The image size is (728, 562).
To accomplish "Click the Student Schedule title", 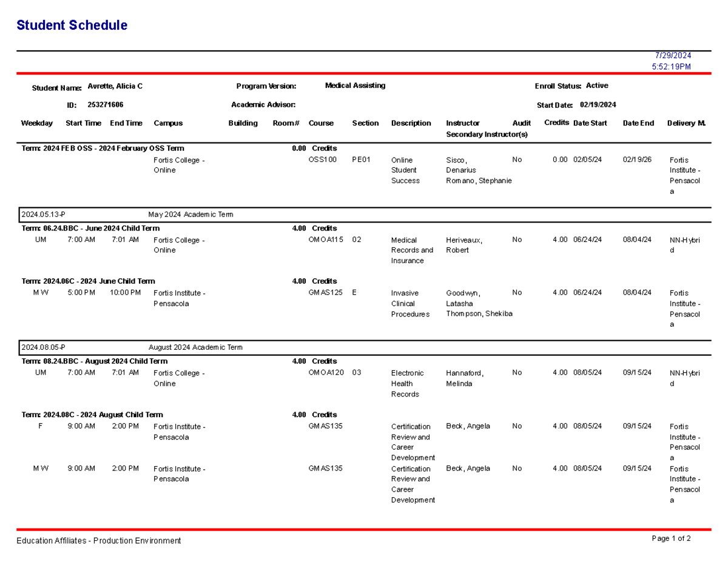I will 73,25.
